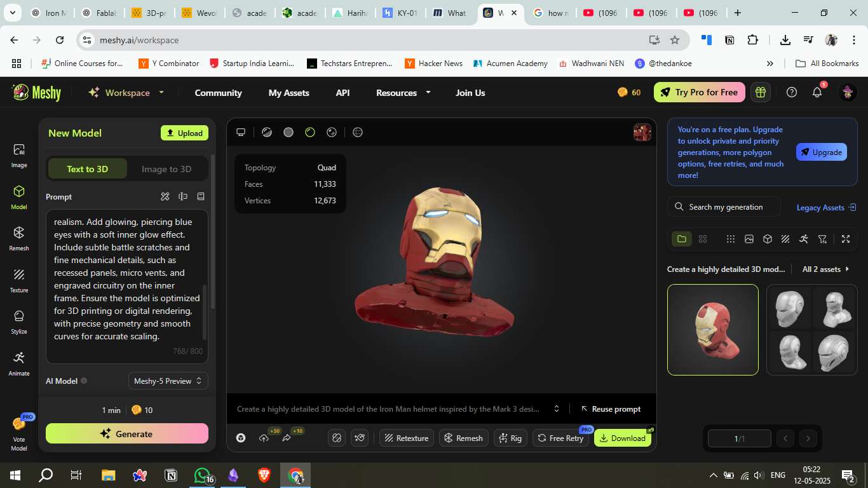Click Free Retry button
The height and width of the screenshot is (488, 868).
(560, 438)
